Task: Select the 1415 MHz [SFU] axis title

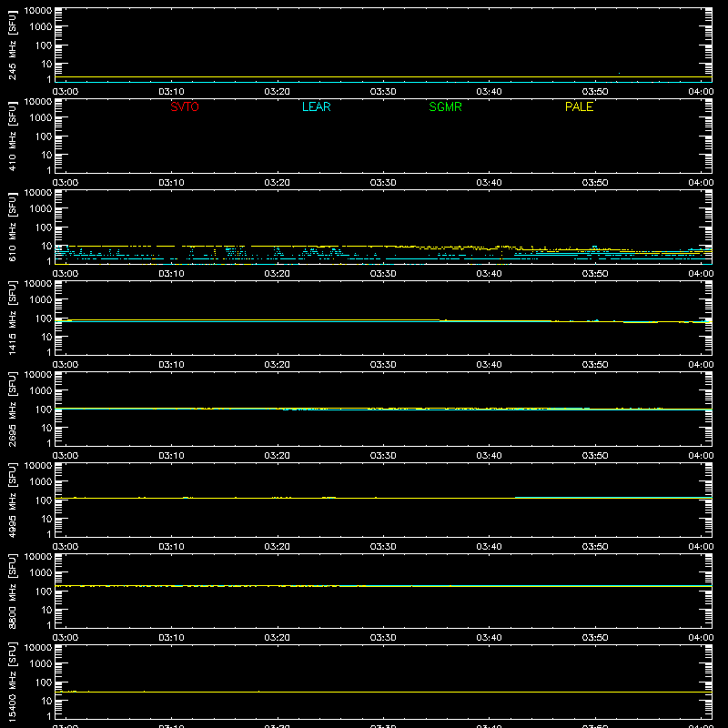Action: pos(12,318)
